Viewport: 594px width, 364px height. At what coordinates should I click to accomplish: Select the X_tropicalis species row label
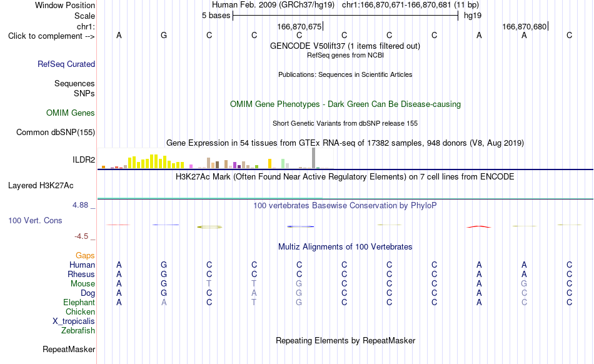tap(74, 321)
